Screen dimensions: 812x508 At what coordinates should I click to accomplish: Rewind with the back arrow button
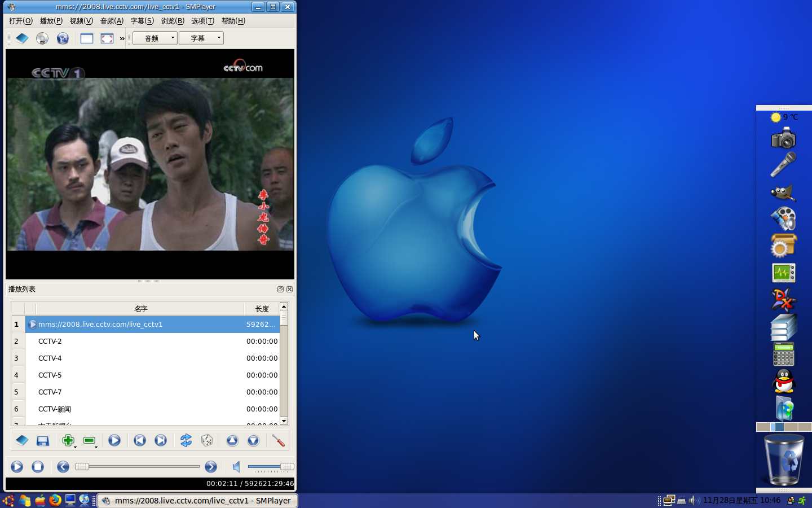[x=63, y=467]
